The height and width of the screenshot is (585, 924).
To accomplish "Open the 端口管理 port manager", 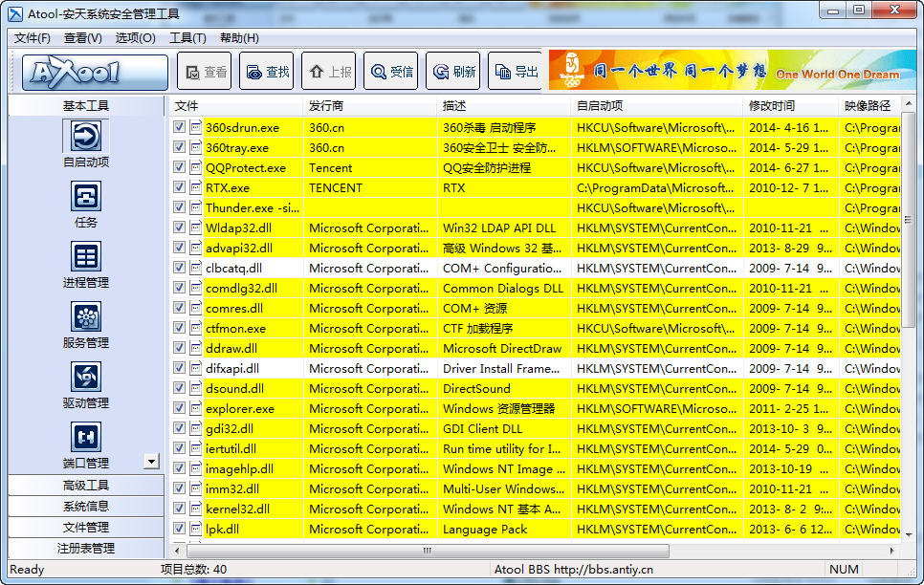I will [86, 445].
